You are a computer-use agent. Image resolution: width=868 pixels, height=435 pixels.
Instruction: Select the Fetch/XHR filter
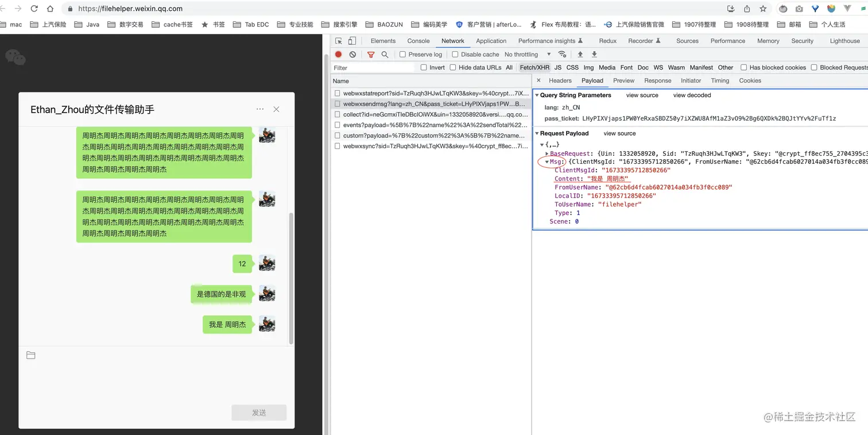click(534, 67)
